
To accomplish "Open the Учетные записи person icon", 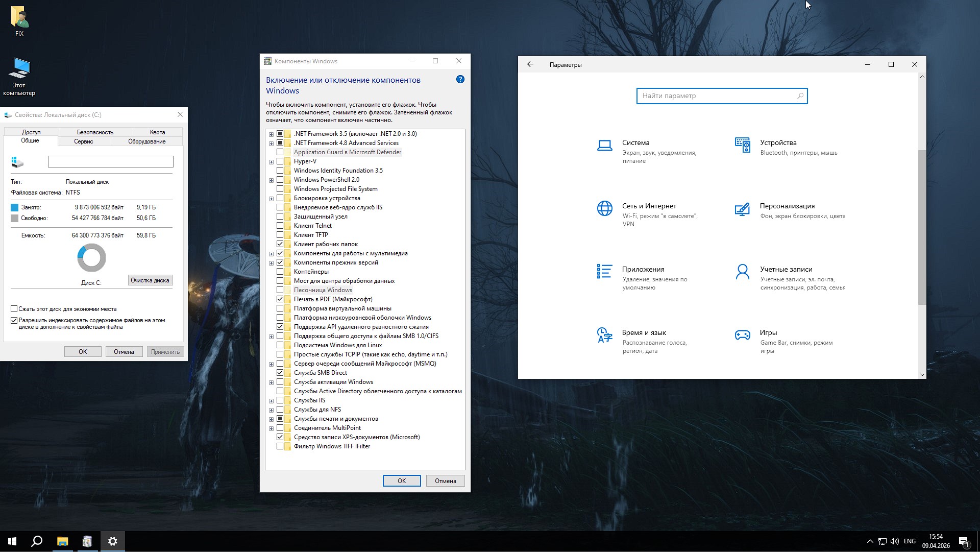I will tap(742, 272).
